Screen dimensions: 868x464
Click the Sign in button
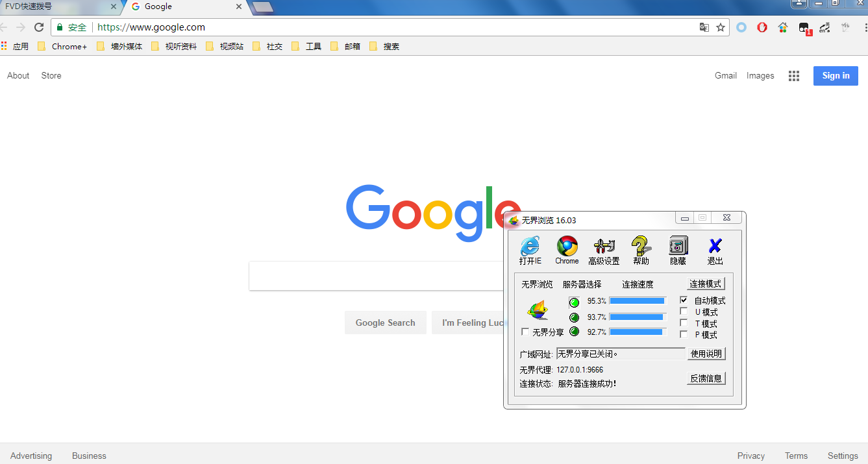click(x=836, y=75)
